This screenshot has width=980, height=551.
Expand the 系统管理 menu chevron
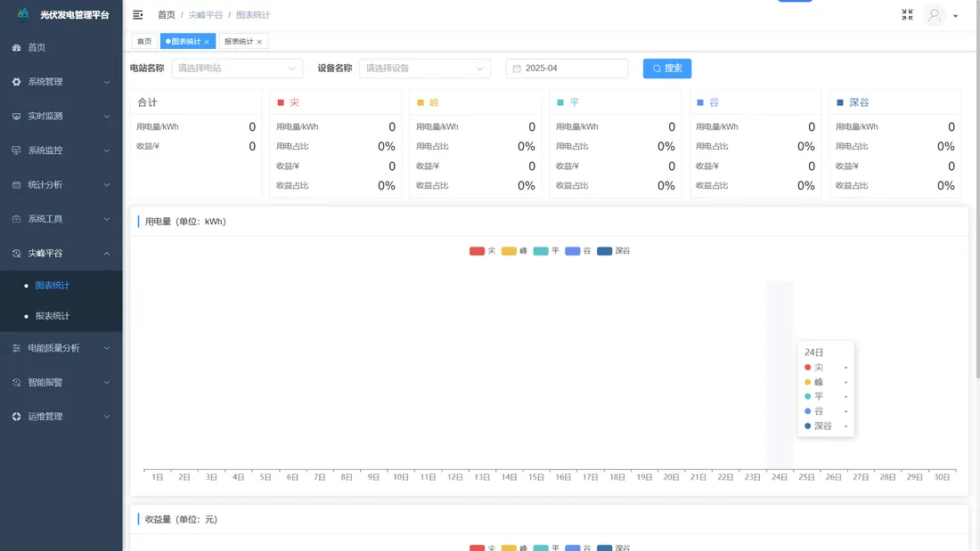[107, 82]
